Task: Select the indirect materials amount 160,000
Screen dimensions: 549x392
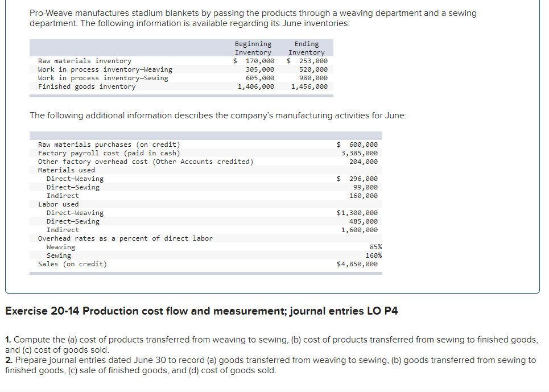Action: pos(364,196)
